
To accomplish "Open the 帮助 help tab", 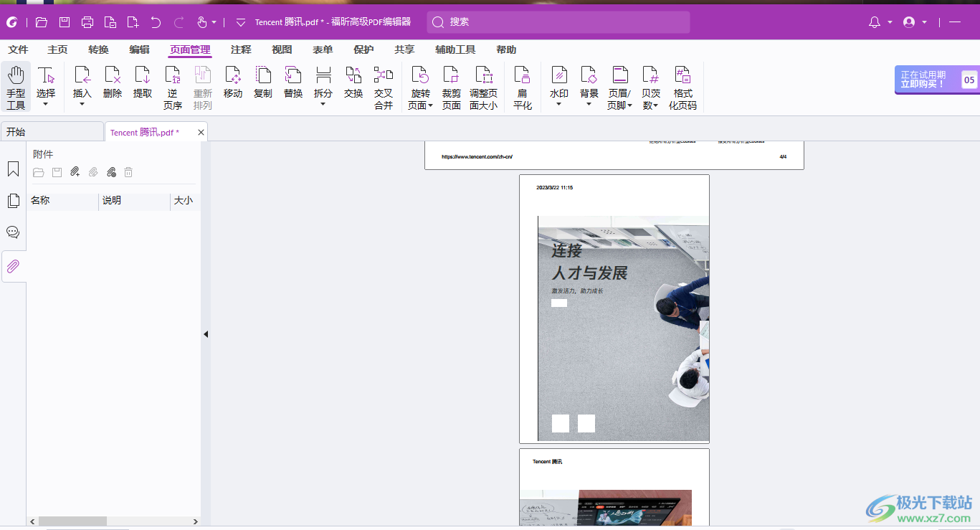I will click(x=506, y=49).
